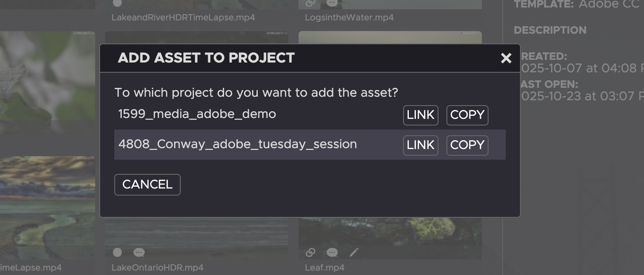Open comments on the Leaf.mp4 asset
The height and width of the screenshot is (275, 644).
[x=332, y=252]
